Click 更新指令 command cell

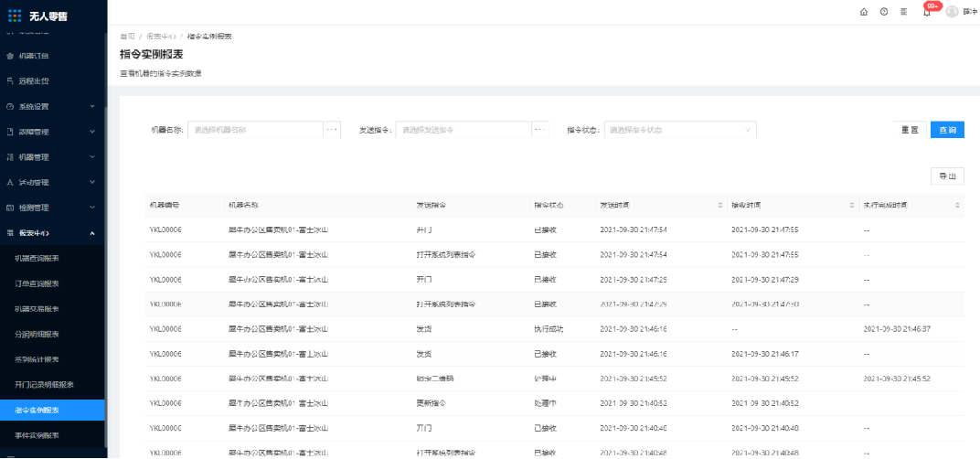coord(431,403)
